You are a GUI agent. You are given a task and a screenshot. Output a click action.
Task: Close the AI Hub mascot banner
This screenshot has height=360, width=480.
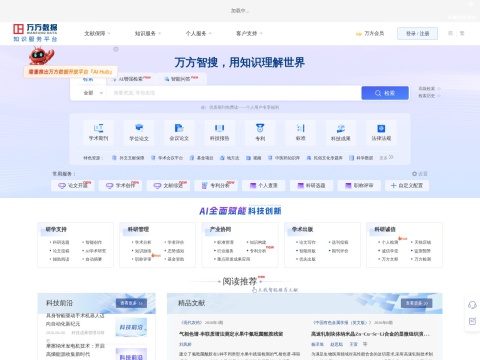click(116, 49)
